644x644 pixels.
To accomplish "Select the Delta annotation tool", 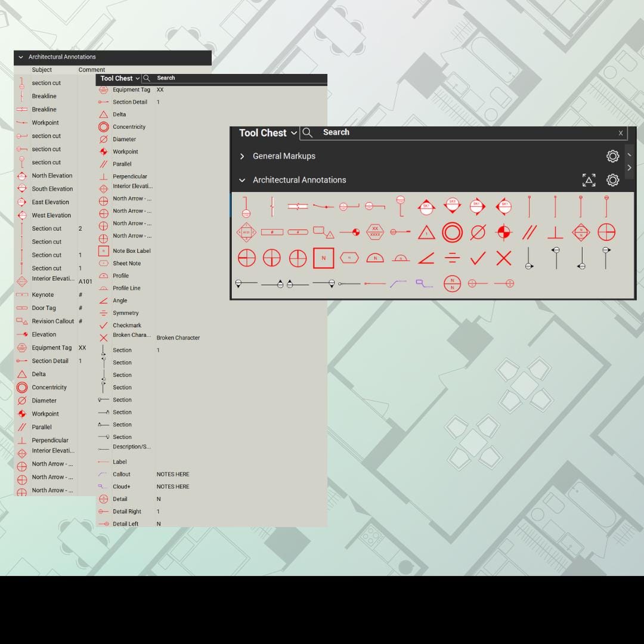I will tap(119, 114).
